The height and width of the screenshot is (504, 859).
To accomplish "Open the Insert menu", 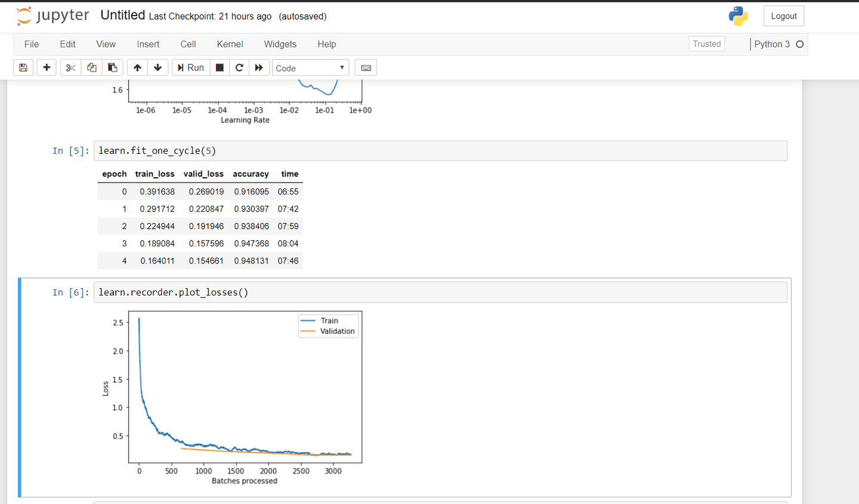I will [x=148, y=44].
